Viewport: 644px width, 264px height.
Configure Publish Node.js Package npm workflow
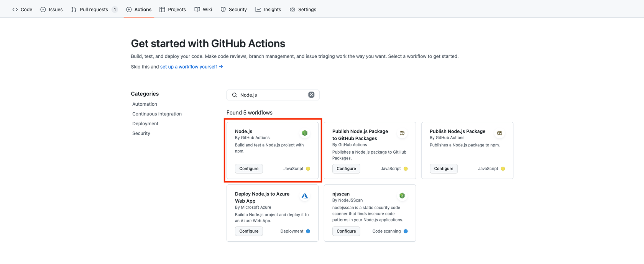444,169
